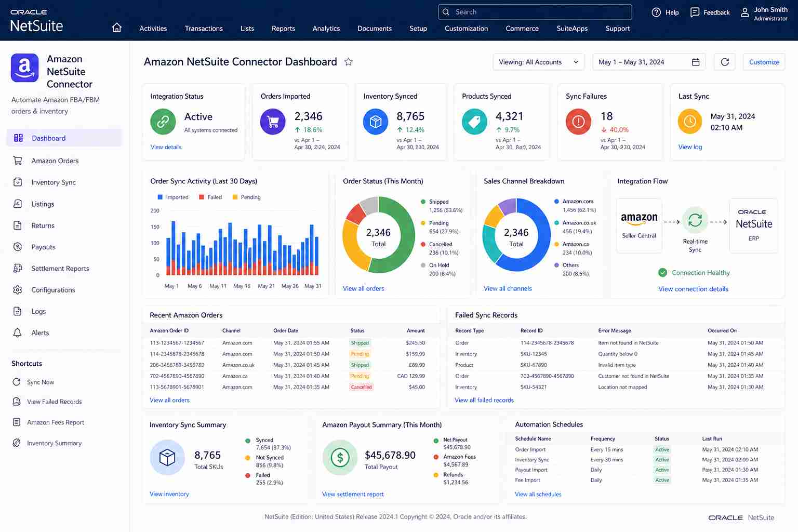This screenshot has width=798, height=532.
Task: Refresh dashboard using circular arrow button
Action: coord(725,62)
